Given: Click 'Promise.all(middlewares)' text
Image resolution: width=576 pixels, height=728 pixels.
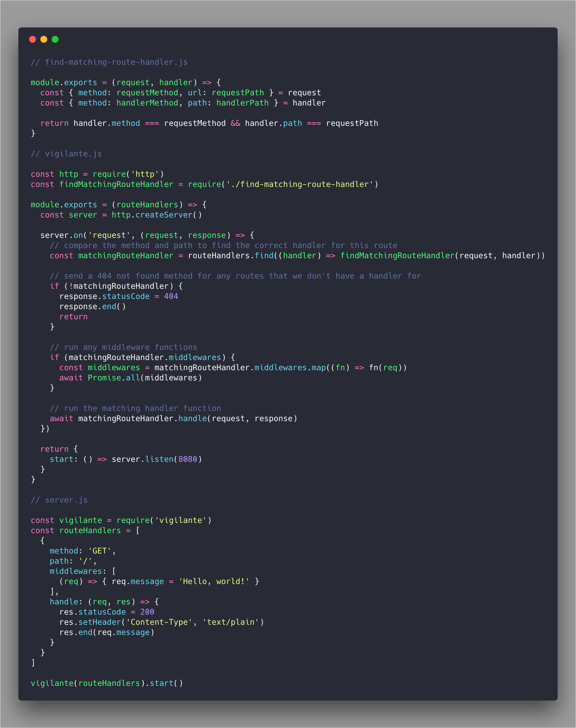Looking at the screenshot, I should click(145, 378).
